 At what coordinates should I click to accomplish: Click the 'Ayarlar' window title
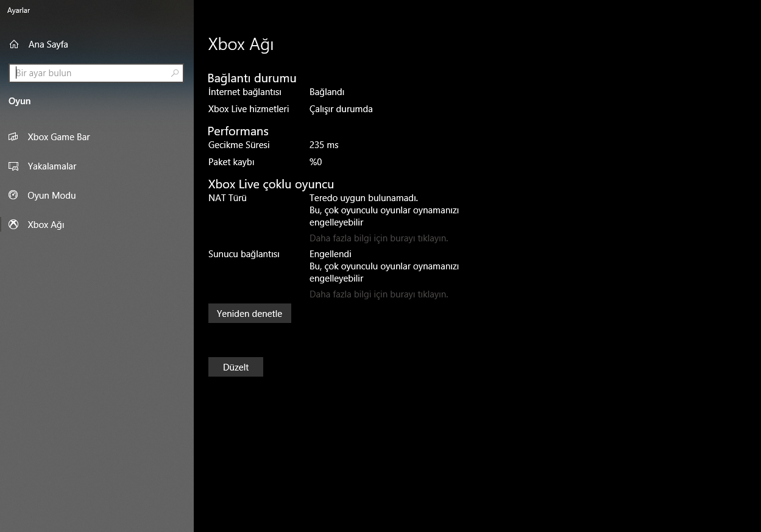pos(18,10)
